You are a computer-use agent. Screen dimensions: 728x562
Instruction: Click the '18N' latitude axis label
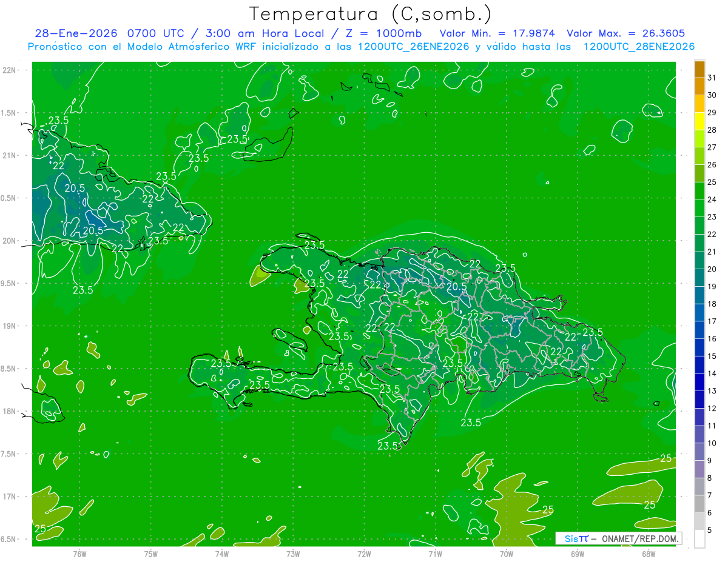[x=9, y=411]
